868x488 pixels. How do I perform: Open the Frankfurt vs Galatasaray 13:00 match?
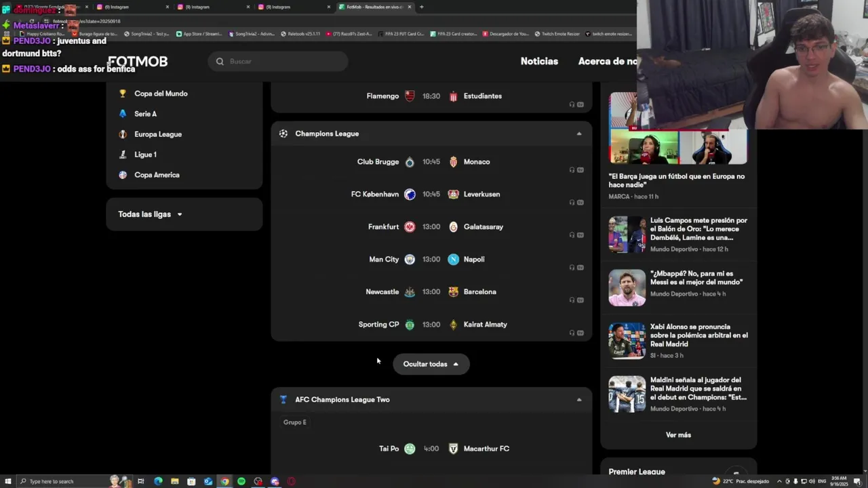(x=431, y=227)
